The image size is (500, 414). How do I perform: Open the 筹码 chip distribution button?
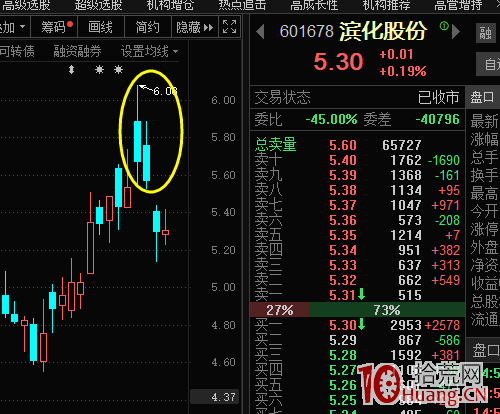(54, 27)
